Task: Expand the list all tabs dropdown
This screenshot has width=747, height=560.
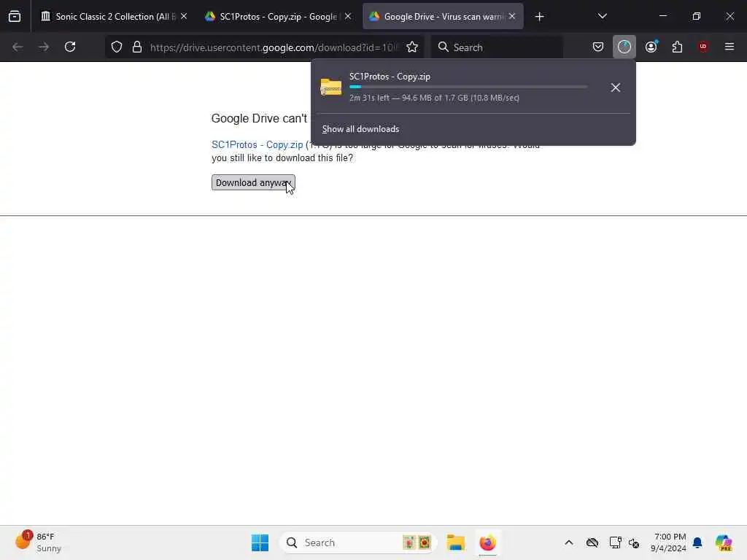Action: coord(603,16)
